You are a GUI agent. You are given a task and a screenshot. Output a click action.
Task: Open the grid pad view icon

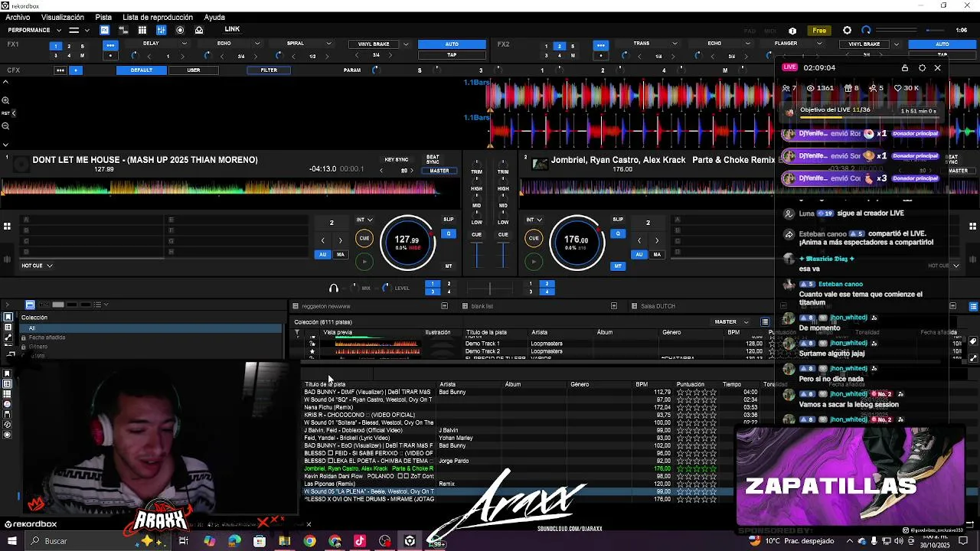pyautogui.click(x=142, y=30)
